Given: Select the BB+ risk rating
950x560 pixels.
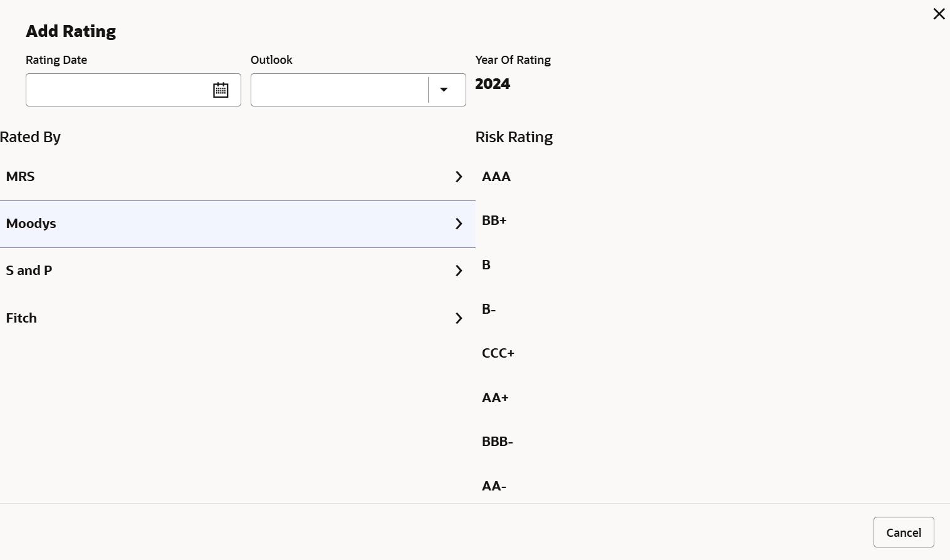Looking at the screenshot, I should tap(494, 220).
